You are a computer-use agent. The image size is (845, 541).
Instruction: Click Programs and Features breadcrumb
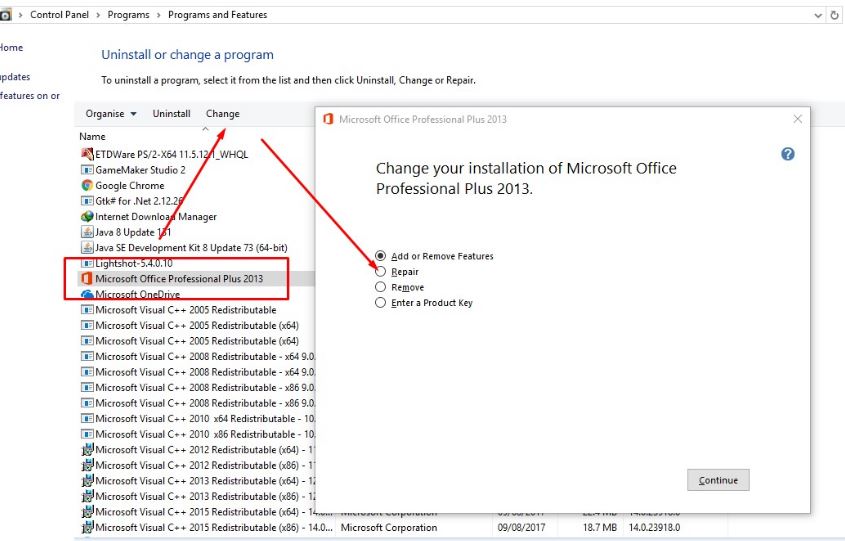click(x=218, y=15)
